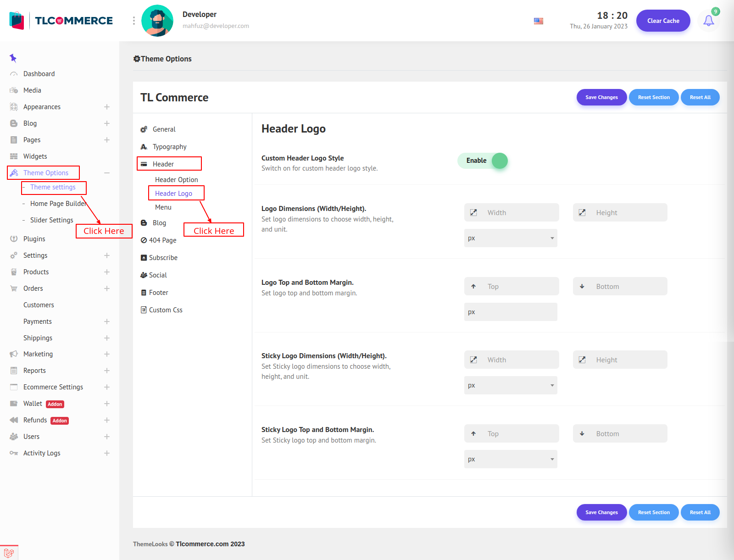The image size is (734, 560).
Task: Select the Footer settings section
Action: [x=158, y=293]
